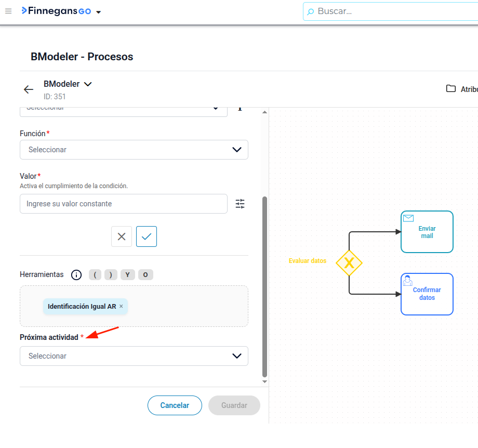Insert the O logical operator
This screenshot has width=478, height=448.
coord(145,275)
